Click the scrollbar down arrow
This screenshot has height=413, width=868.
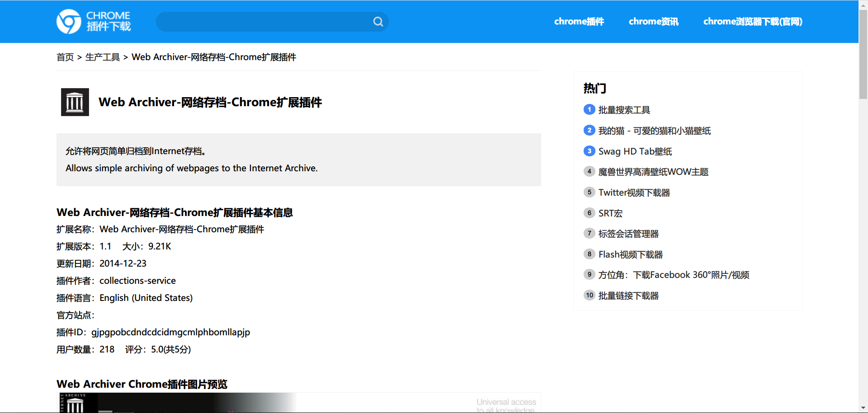[x=863, y=408]
